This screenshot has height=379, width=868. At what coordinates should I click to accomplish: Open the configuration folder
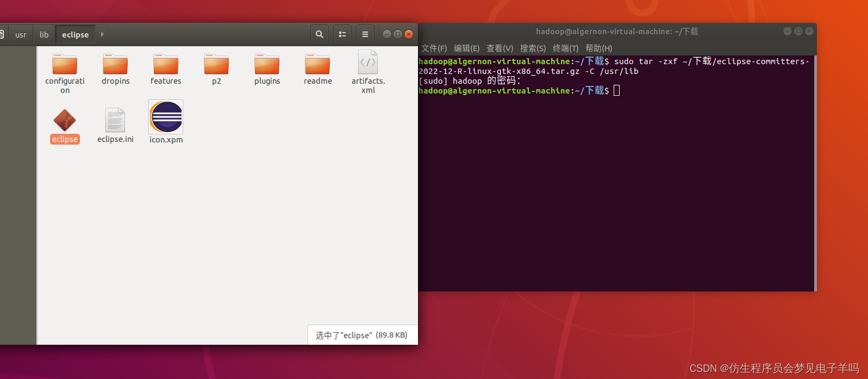[x=65, y=64]
